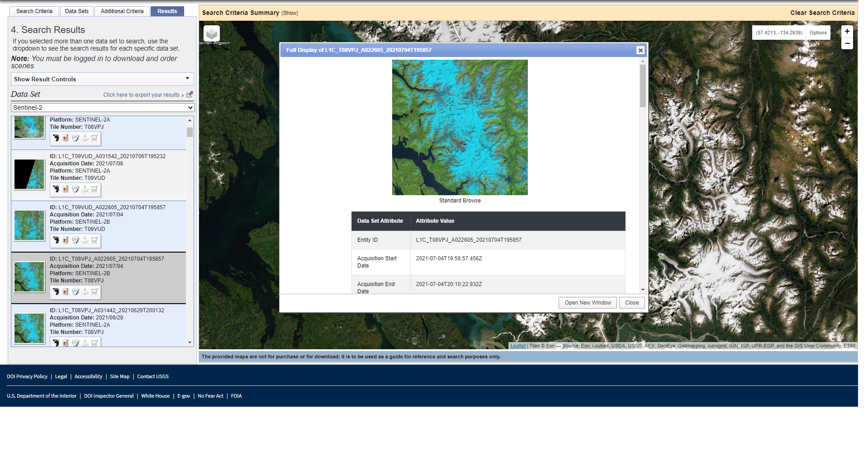Image resolution: width=868 pixels, height=474 pixels.
Task: Open the Sentinel-2 data set dropdown
Action: tap(102, 107)
